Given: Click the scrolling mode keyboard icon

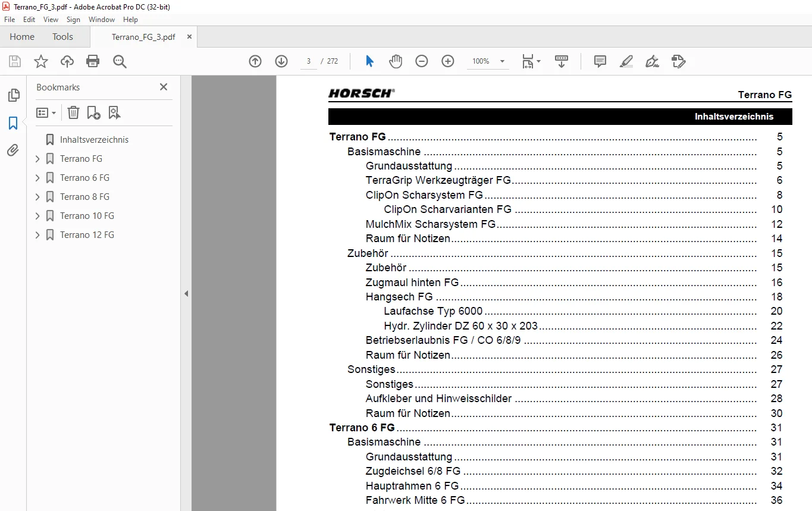Looking at the screenshot, I should (562, 61).
